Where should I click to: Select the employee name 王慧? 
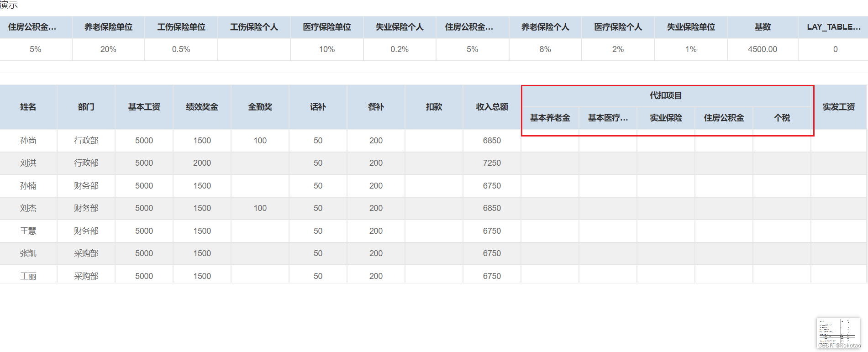(x=28, y=231)
